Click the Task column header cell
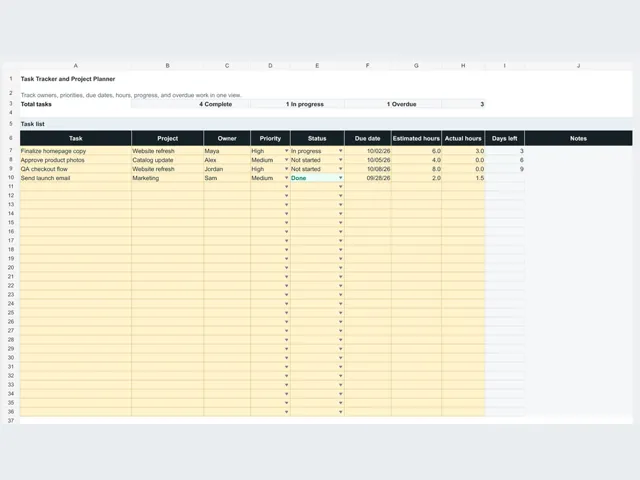Screen dimensions: 640x480 click(76, 138)
